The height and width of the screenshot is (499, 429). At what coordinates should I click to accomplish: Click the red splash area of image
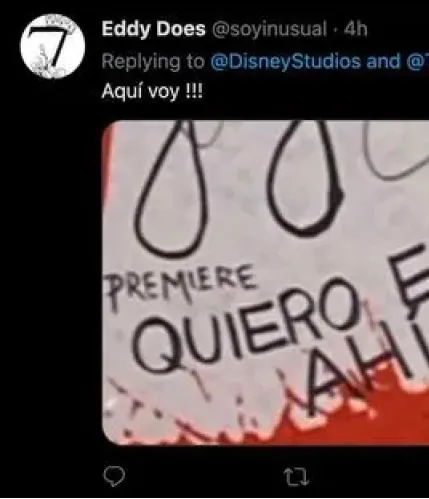click(x=383, y=422)
